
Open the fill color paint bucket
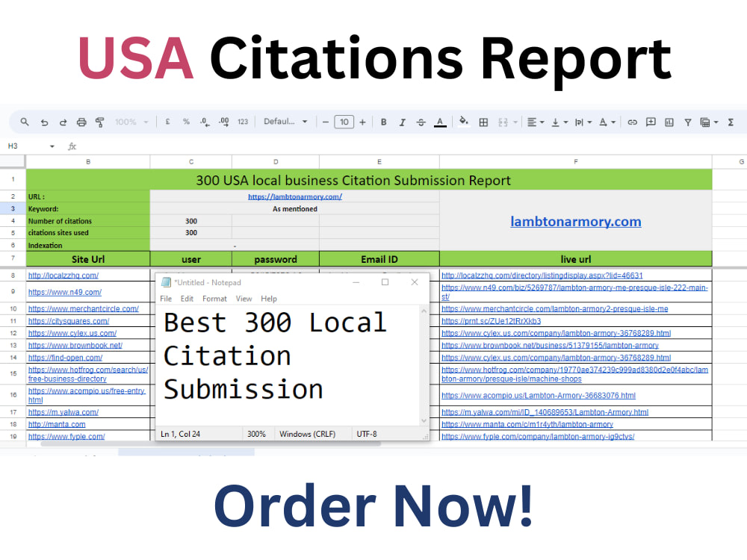[463, 121]
